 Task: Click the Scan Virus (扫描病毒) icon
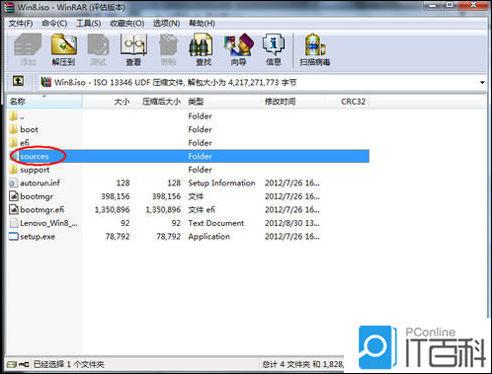pyautogui.click(x=315, y=49)
